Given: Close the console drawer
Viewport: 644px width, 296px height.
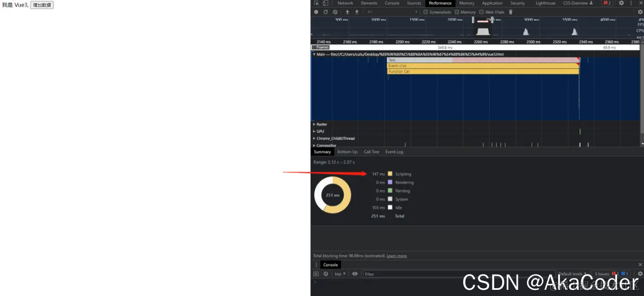Looking at the screenshot, I should pyautogui.click(x=640, y=265).
